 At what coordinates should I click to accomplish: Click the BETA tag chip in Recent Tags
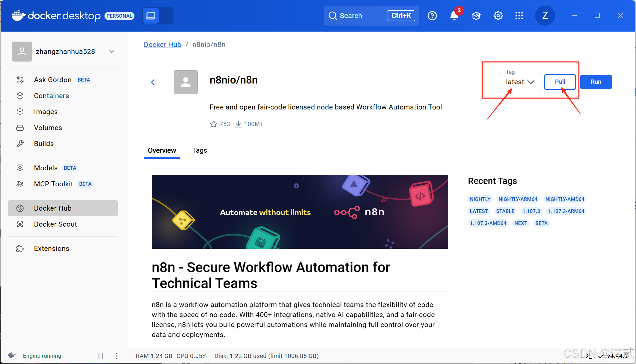[541, 223]
